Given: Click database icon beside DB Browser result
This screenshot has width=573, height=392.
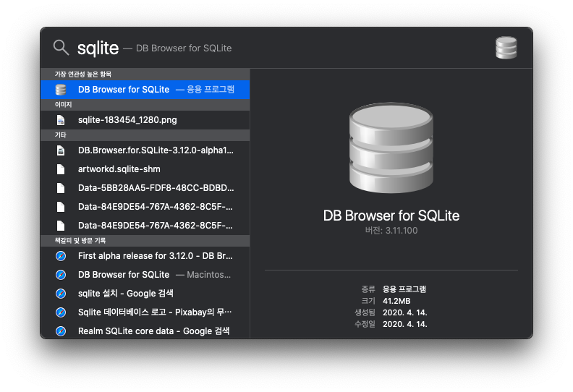Looking at the screenshot, I should (x=61, y=90).
